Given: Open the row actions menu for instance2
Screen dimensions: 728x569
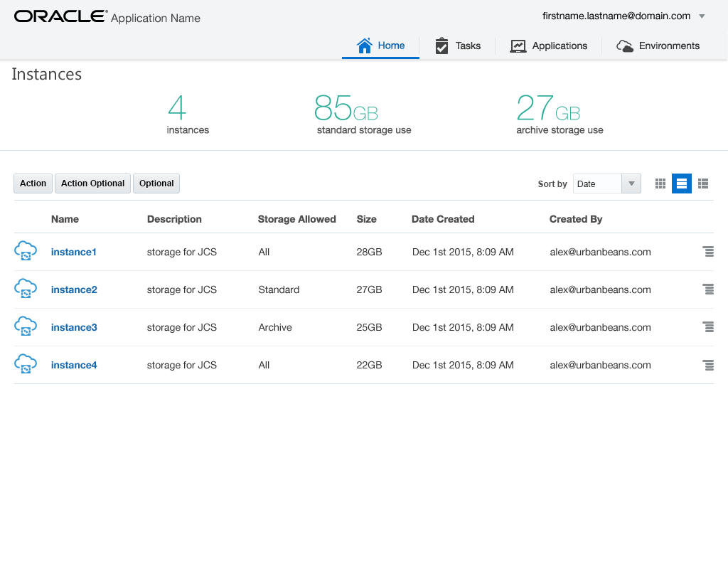Looking at the screenshot, I should coord(707,289).
